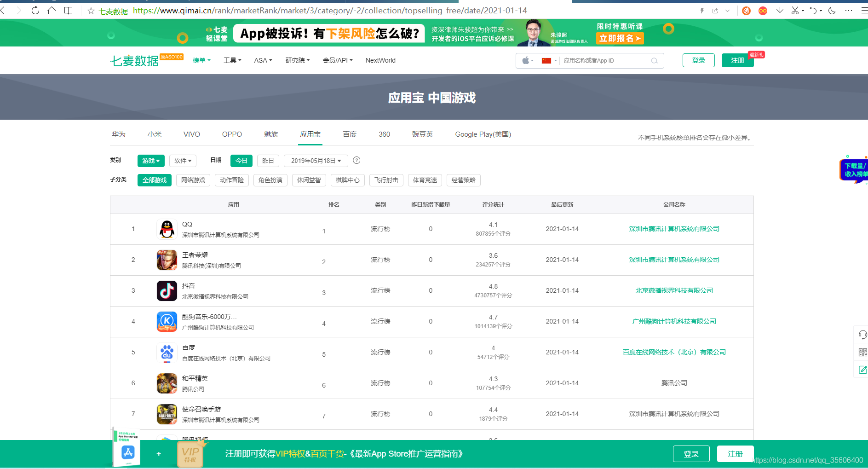The image size is (868, 469).
Task: Switch to the Google Play(美国) tab
Action: pyautogui.click(x=483, y=134)
